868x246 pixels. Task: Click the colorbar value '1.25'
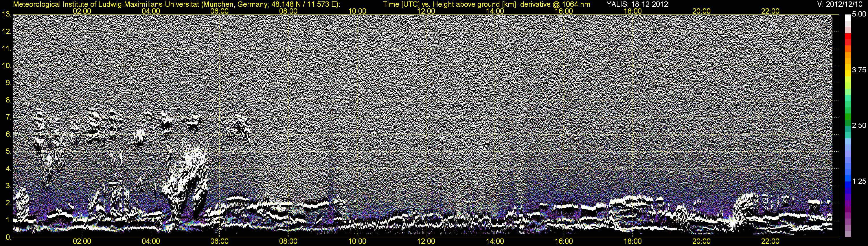tap(858, 181)
